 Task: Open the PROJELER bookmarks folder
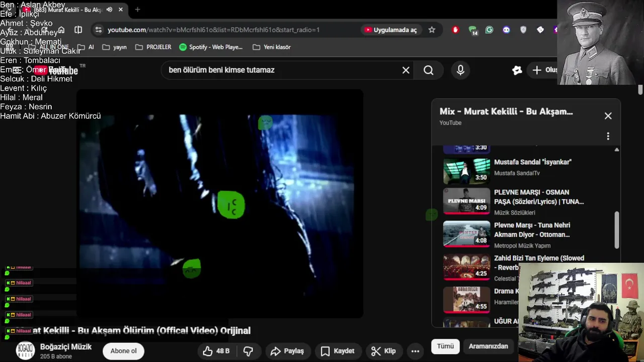(x=153, y=47)
